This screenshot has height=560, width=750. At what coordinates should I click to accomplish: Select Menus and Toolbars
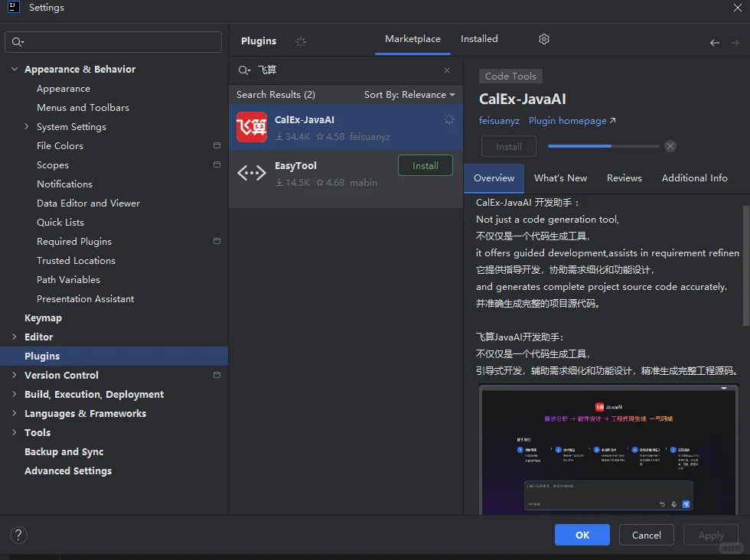click(83, 108)
